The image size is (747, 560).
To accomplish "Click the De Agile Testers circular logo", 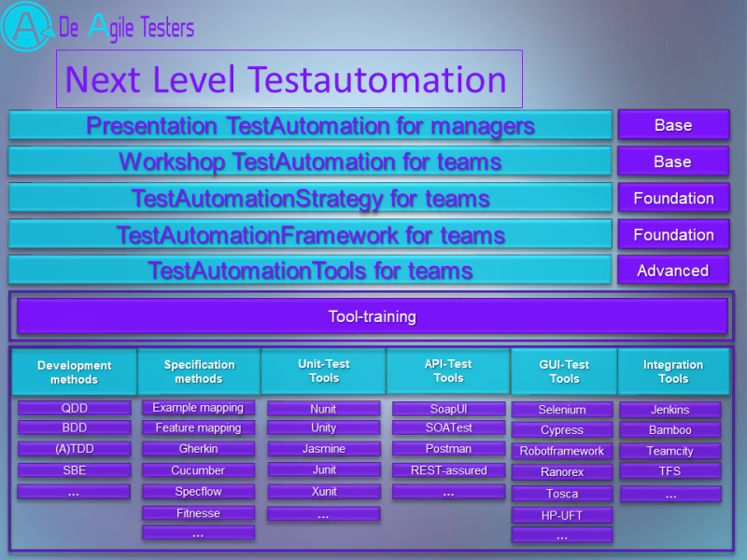I will [x=27, y=26].
